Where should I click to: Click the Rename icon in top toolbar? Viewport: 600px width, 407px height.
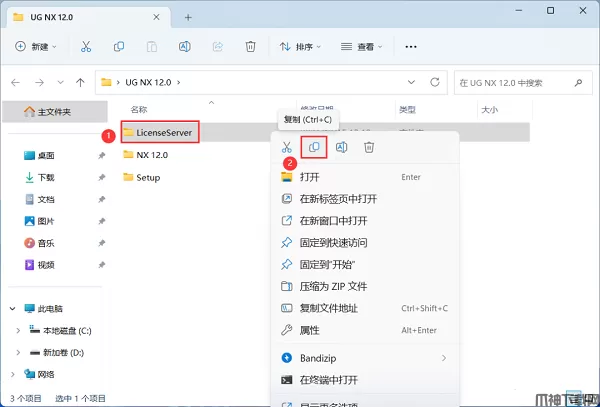click(185, 47)
